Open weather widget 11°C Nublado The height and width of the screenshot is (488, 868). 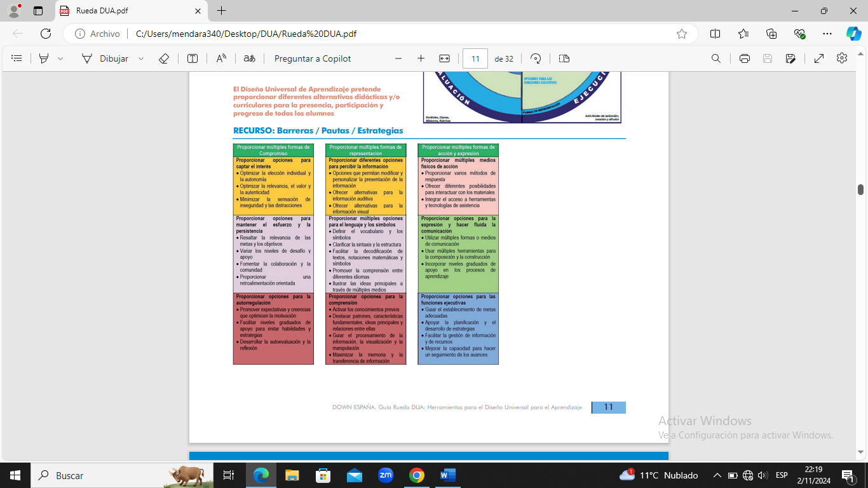click(659, 475)
